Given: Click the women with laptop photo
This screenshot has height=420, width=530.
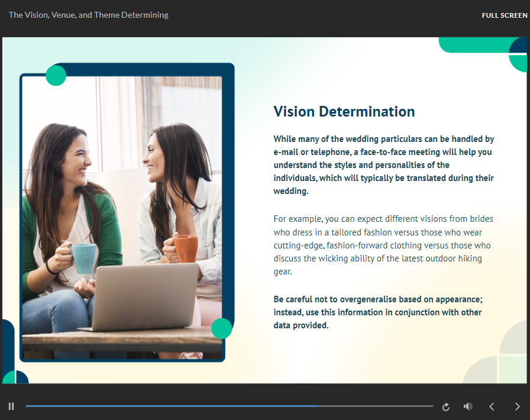Looking at the screenshot, I should (x=122, y=218).
